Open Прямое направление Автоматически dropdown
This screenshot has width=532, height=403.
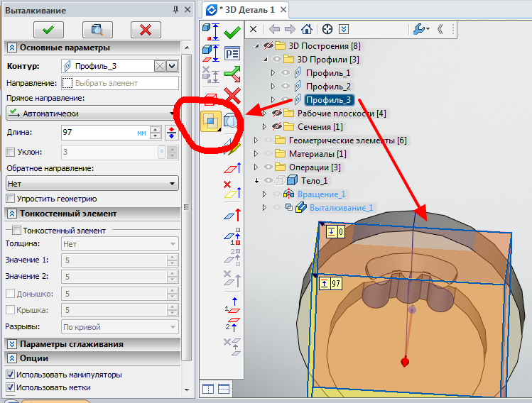pos(92,114)
